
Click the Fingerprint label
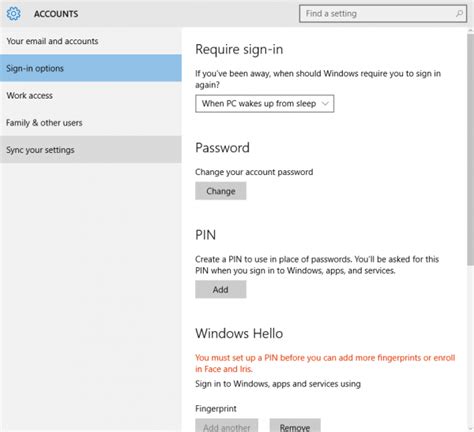click(216, 409)
